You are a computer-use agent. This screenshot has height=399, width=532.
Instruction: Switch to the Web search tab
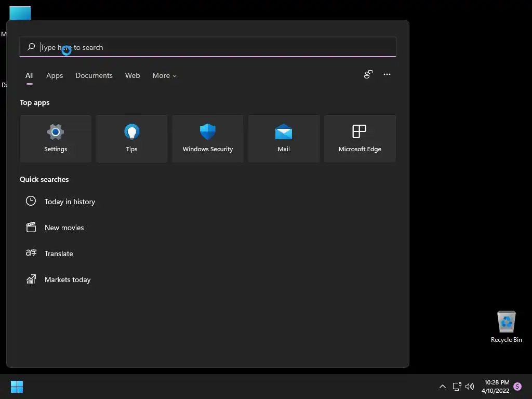[132, 75]
